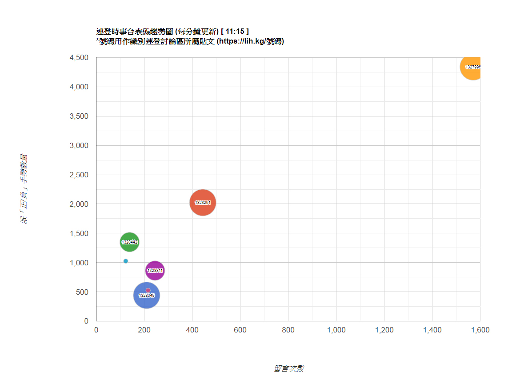
Task: Click the 1,200 label on horizontal axis
Action: click(x=384, y=330)
